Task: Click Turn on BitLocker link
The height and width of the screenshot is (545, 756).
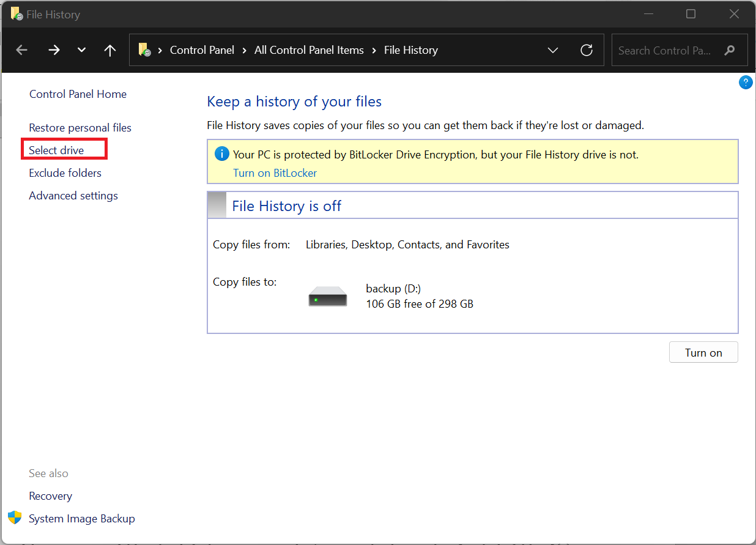Action: click(275, 173)
